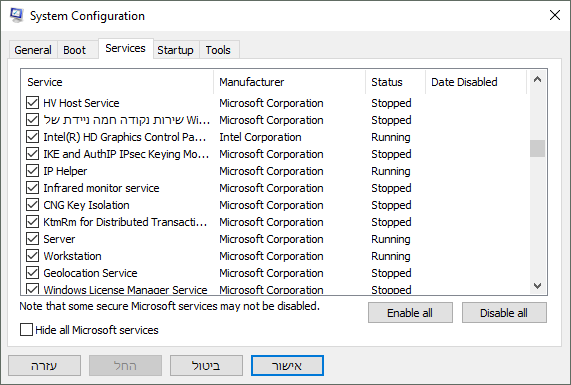Select the IP Helper row name
The width and height of the screenshot is (571, 385).
pyautogui.click(x=65, y=171)
